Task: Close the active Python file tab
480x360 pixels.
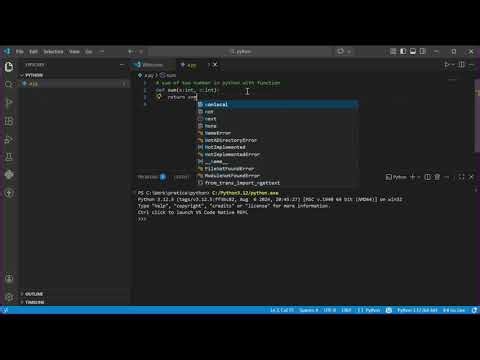Action: tap(215, 64)
